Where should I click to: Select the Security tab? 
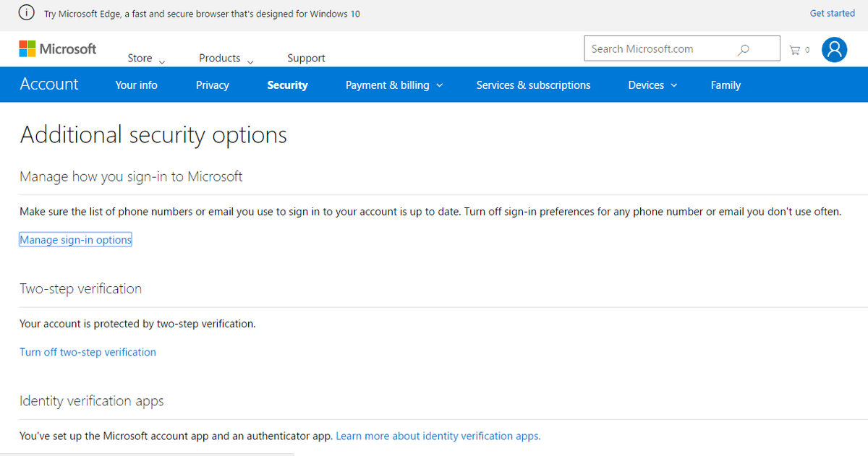(287, 85)
